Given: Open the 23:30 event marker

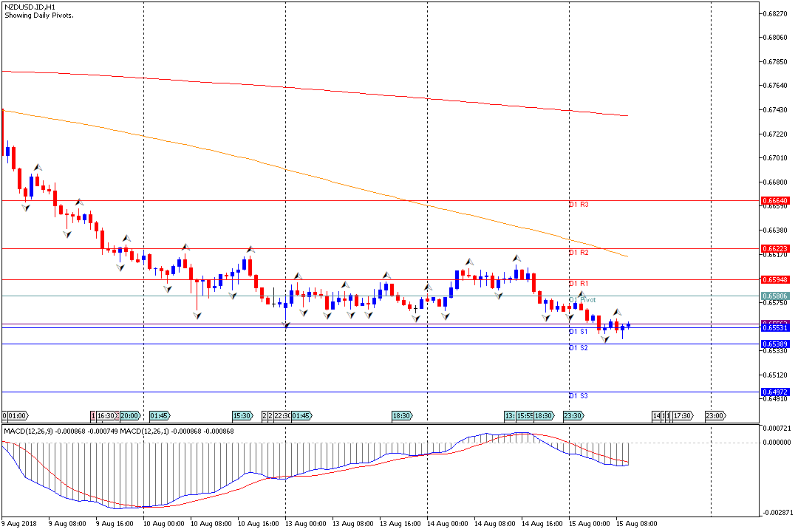Looking at the screenshot, I should pos(573,416).
